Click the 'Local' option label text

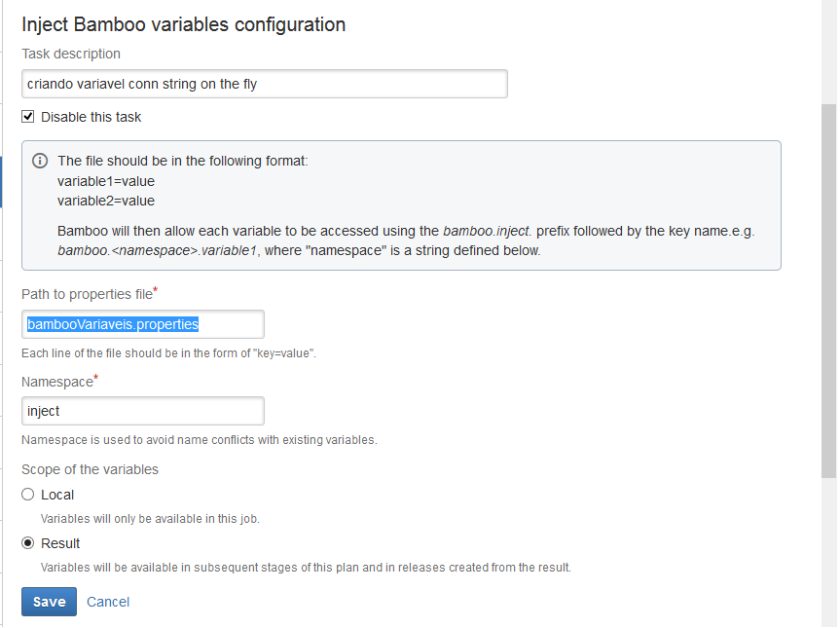[57, 495]
